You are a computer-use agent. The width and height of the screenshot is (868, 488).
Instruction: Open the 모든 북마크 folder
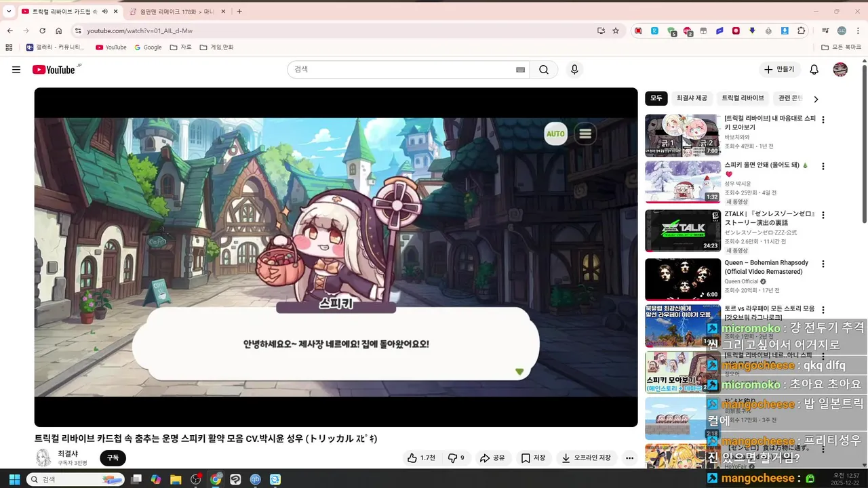click(842, 47)
